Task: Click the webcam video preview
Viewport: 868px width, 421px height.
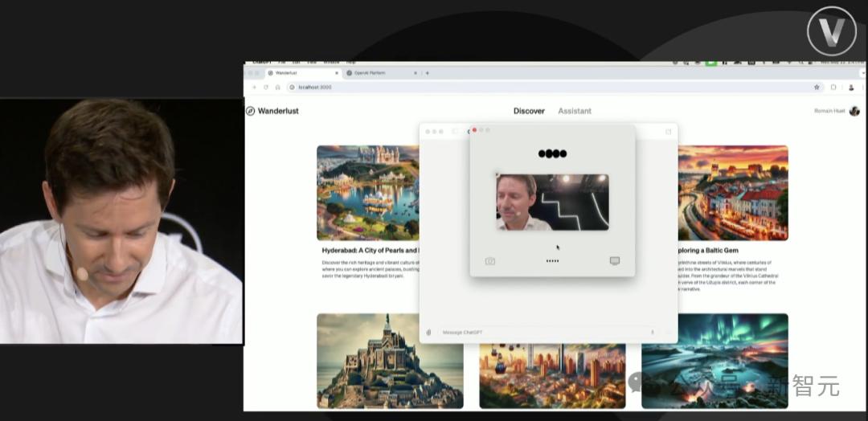Action: pyautogui.click(x=552, y=202)
